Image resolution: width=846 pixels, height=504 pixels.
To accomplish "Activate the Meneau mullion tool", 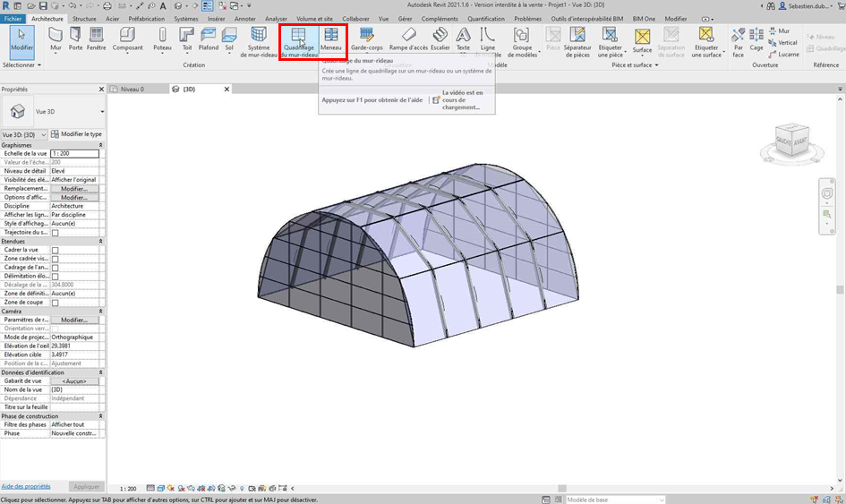I will [330, 39].
